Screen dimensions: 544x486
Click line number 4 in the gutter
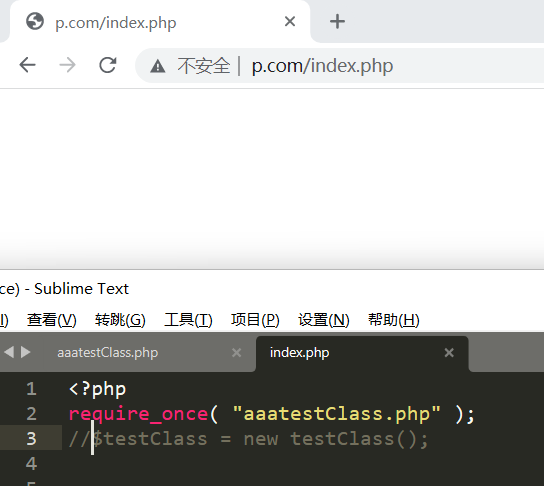(x=32, y=464)
